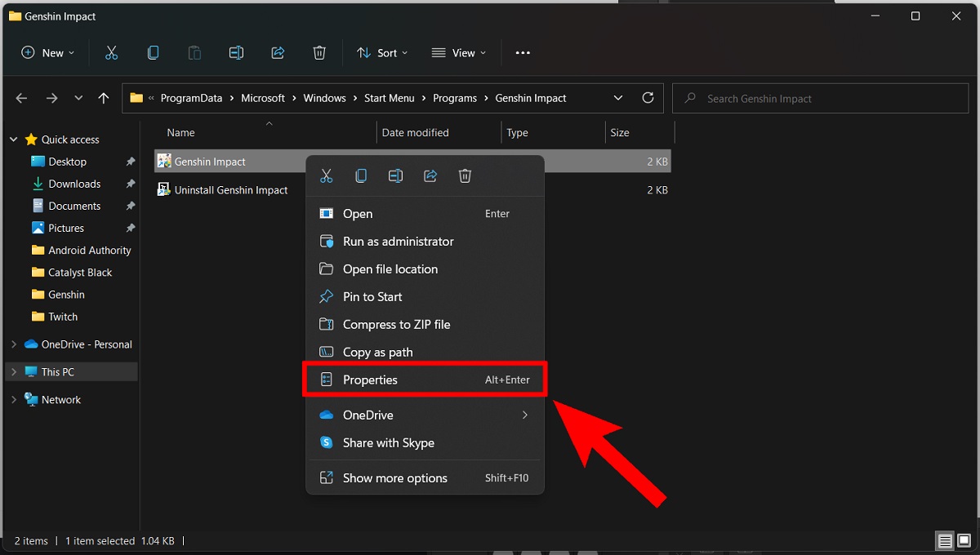Viewport: 980px width, 555px height.
Task: Select Show more options
Action: 425,478
